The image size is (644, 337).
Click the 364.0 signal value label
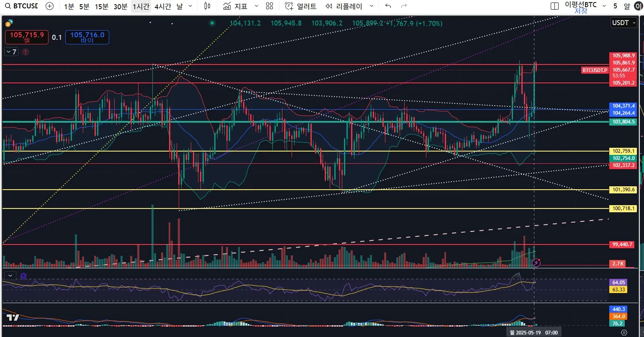(618, 316)
